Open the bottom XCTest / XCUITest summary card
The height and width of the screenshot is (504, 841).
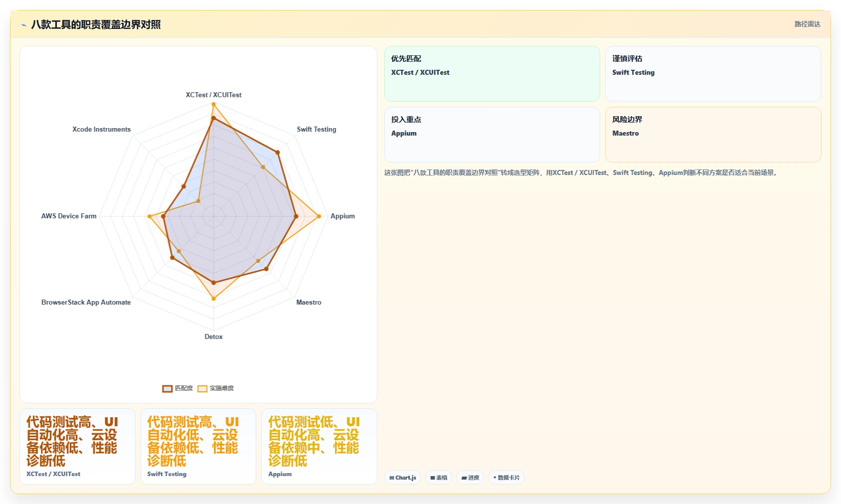pyautogui.click(x=77, y=446)
